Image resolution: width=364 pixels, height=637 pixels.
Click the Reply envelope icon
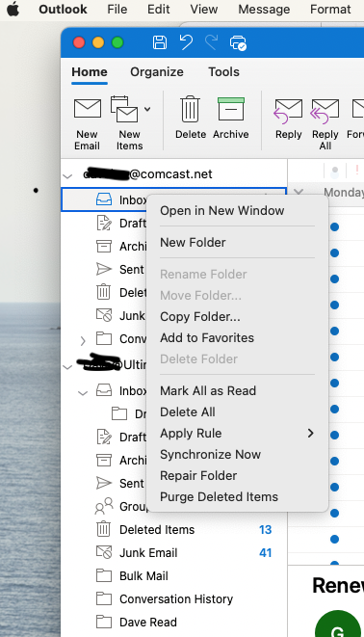[x=288, y=111]
